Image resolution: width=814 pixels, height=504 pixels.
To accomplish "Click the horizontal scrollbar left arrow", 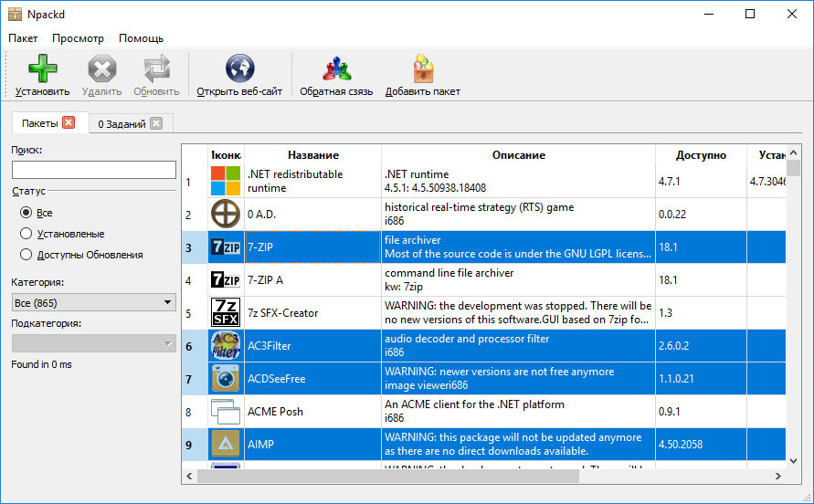I will pyautogui.click(x=189, y=476).
